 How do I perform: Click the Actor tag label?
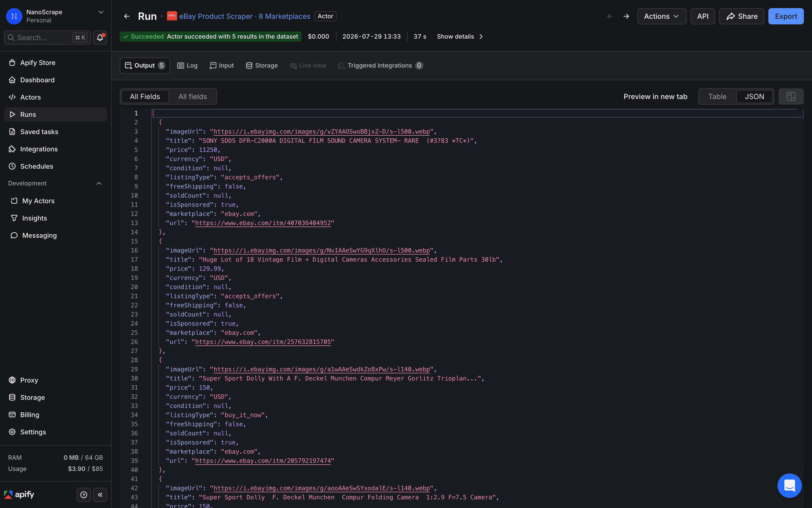tap(326, 16)
